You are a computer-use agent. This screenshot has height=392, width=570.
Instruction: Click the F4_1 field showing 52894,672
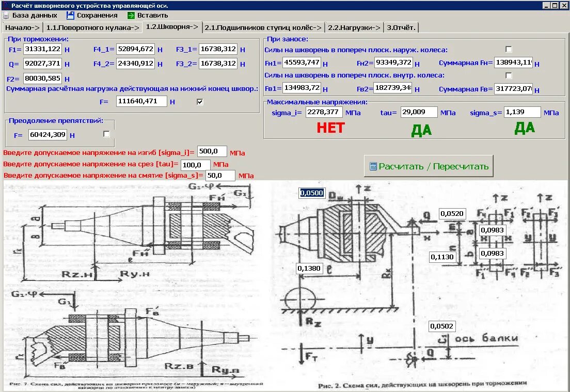(x=136, y=49)
